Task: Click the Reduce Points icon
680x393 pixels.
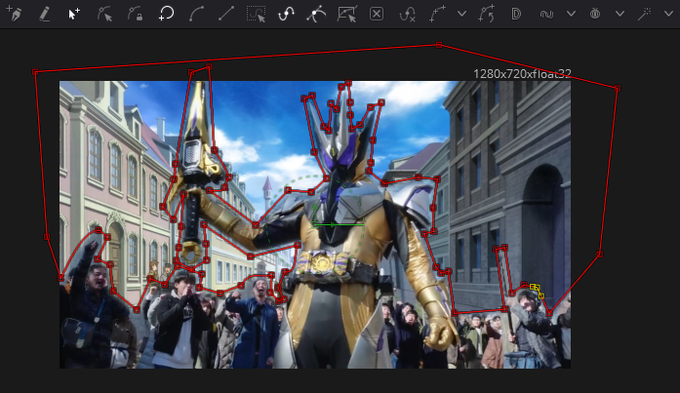Action: click(407, 14)
